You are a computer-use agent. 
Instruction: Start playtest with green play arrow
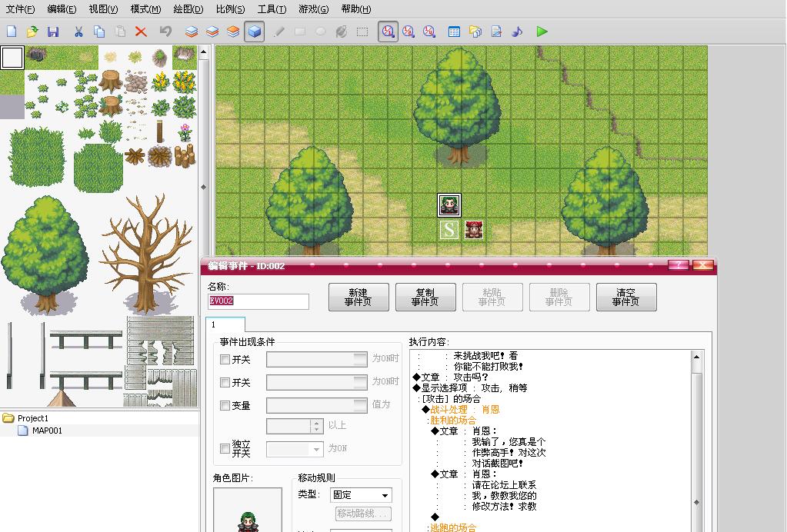pyautogui.click(x=542, y=32)
